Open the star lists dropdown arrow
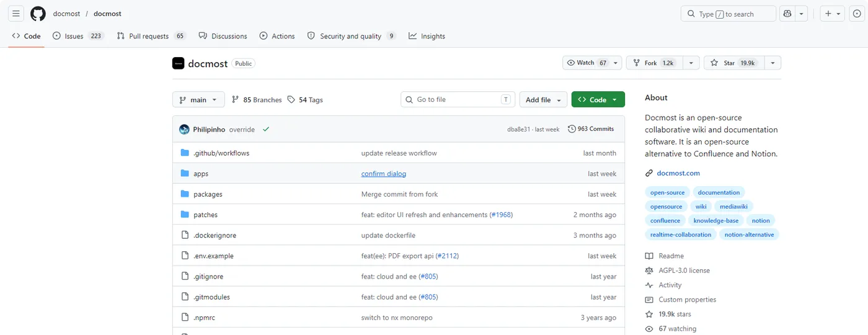 point(773,63)
